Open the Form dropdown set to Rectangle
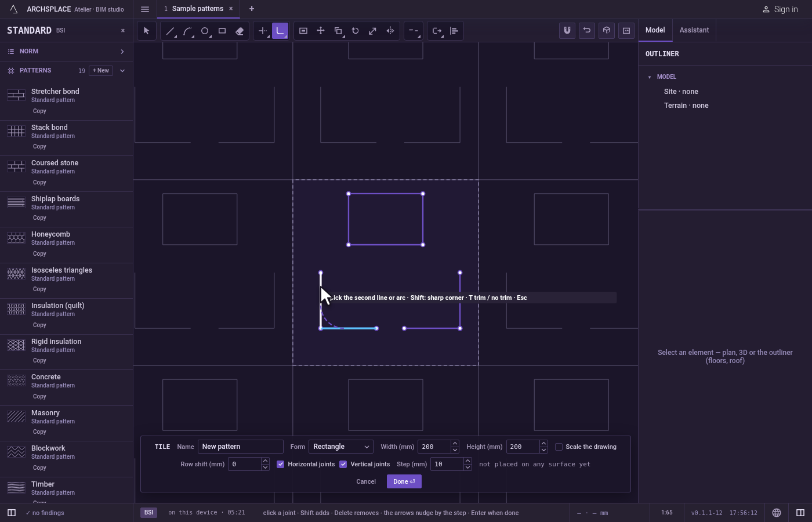812x522 pixels. (341, 447)
